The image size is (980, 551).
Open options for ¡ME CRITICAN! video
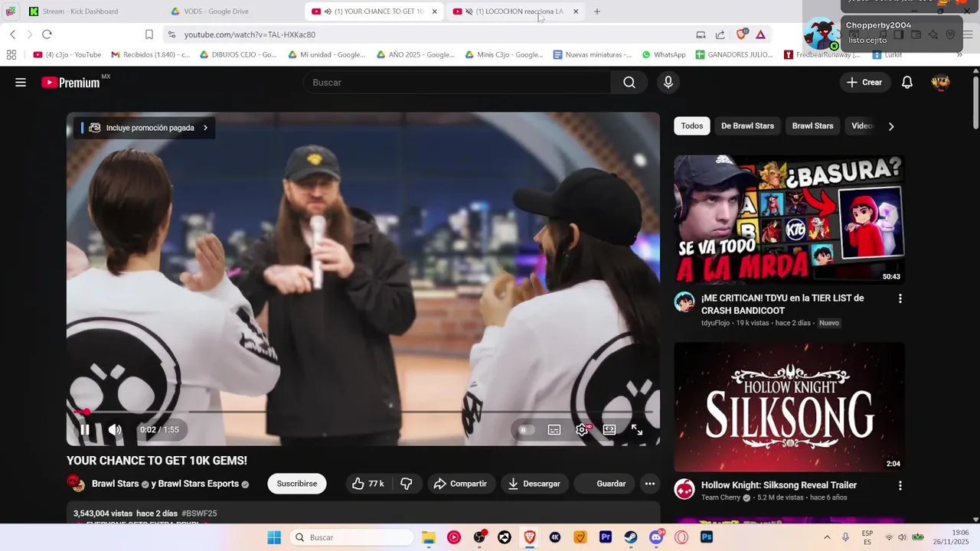pyautogui.click(x=900, y=298)
